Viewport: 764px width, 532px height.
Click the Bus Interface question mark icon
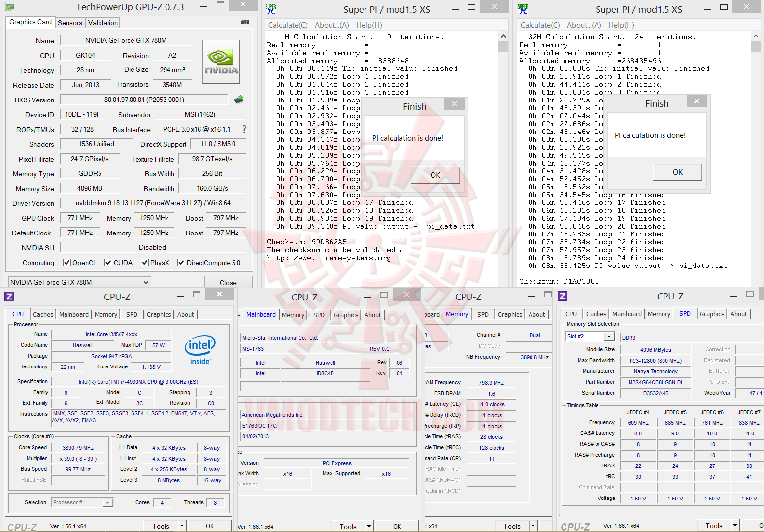point(244,129)
